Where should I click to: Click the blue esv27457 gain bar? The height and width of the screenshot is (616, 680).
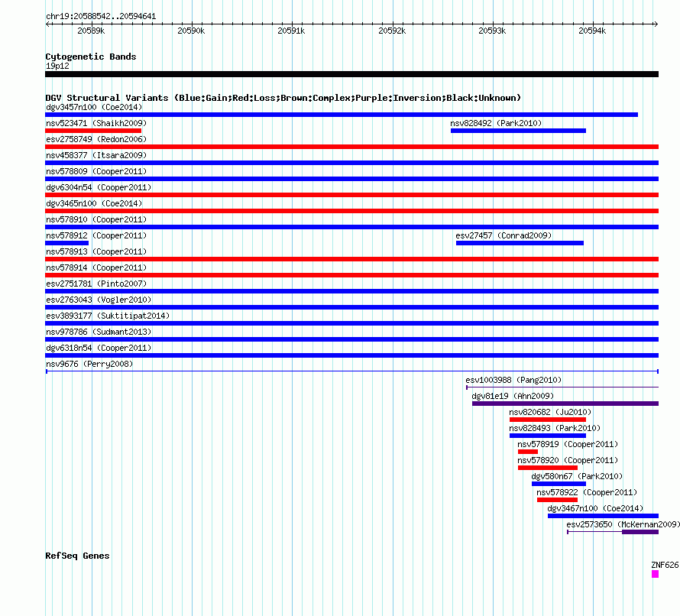point(520,243)
